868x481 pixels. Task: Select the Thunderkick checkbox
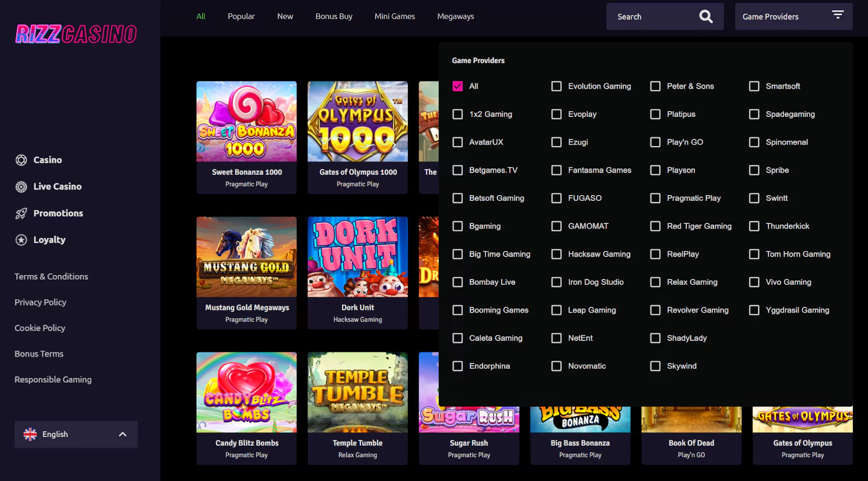755,226
